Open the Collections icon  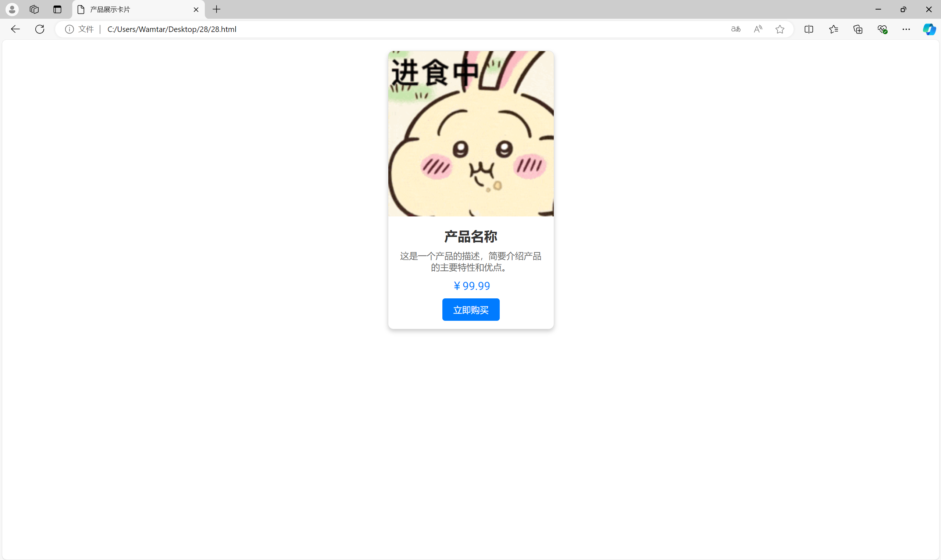coord(858,29)
